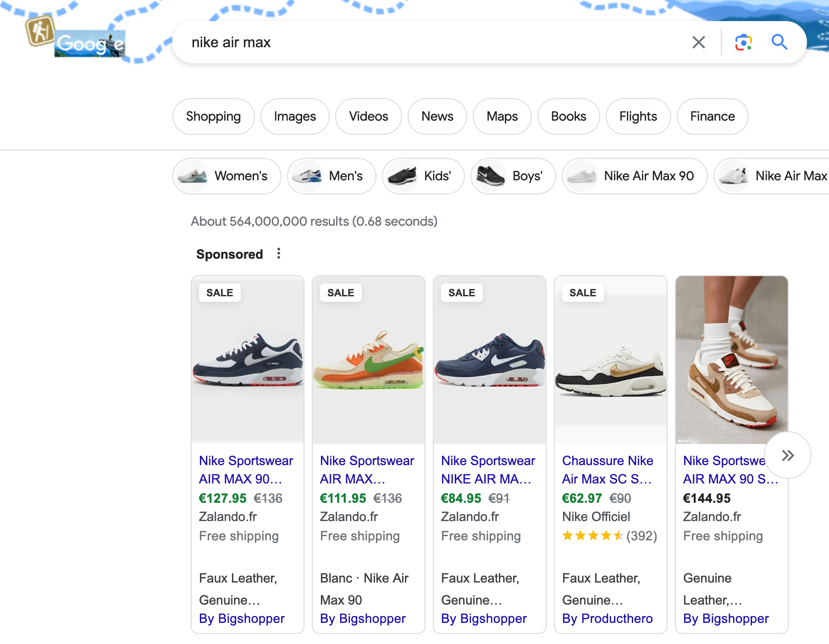Open 'Nike Sportswear AIR MAX 90…' €127.95 link
829x644 pixels.
246,470
